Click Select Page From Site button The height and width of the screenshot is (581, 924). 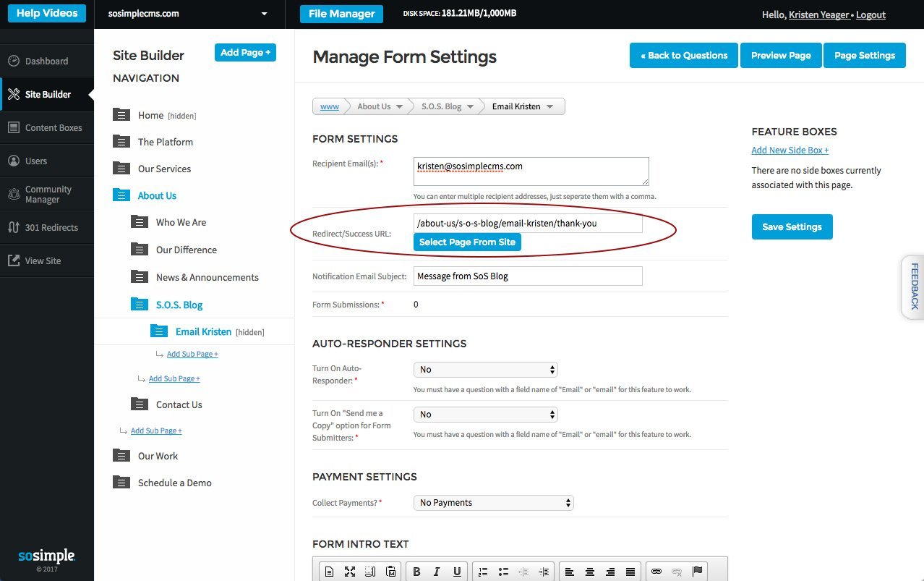(467, 242)
